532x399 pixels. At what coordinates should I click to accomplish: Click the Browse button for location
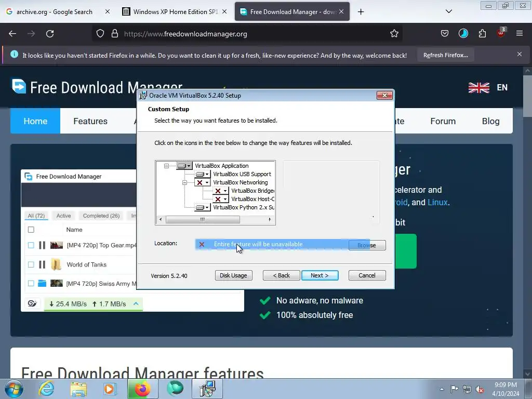(367, 245)
